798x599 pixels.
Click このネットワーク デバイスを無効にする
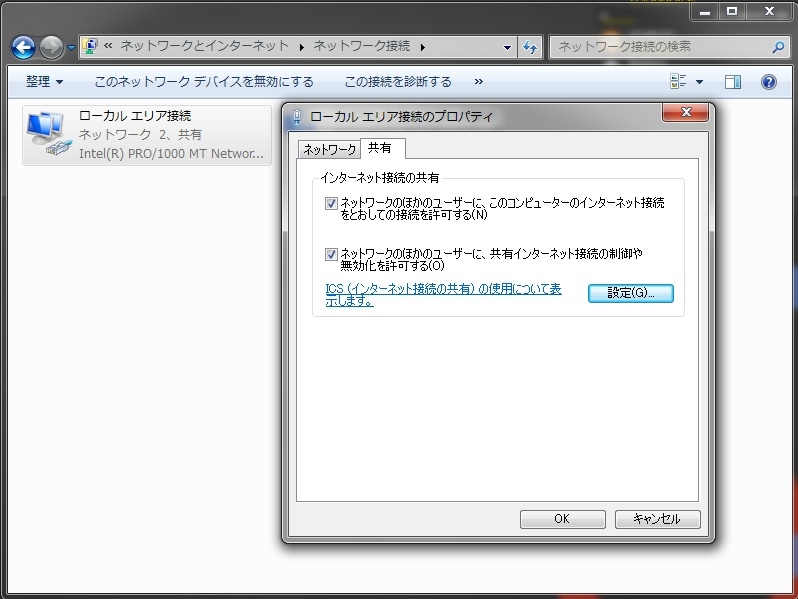(204, 81)
